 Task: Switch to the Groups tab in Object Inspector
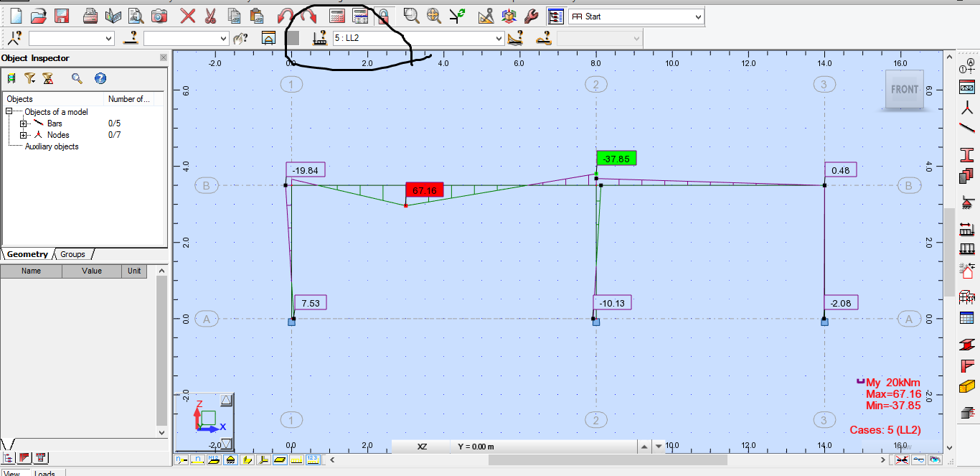coord(72,253)
